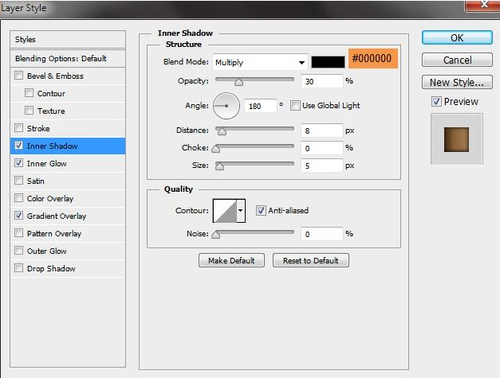Select the Stroke style entry
Viewport: 500px width, 378px height.
(38, 128)
